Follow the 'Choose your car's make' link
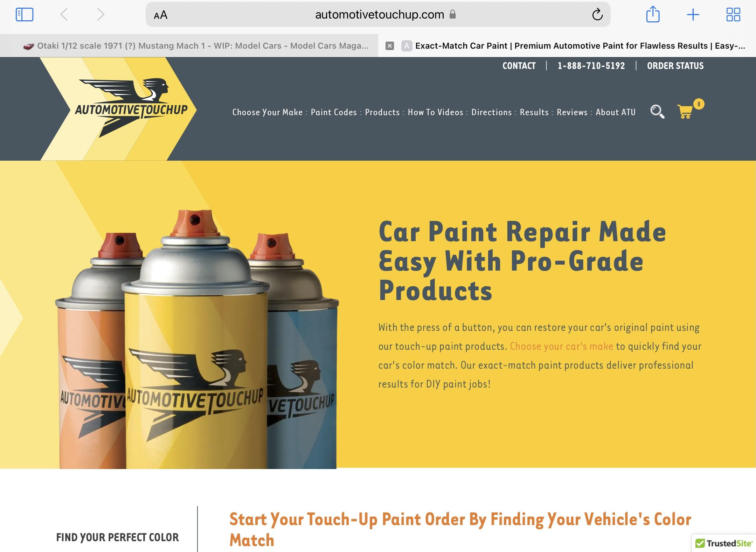756x552 pixels. coord(561,346)
